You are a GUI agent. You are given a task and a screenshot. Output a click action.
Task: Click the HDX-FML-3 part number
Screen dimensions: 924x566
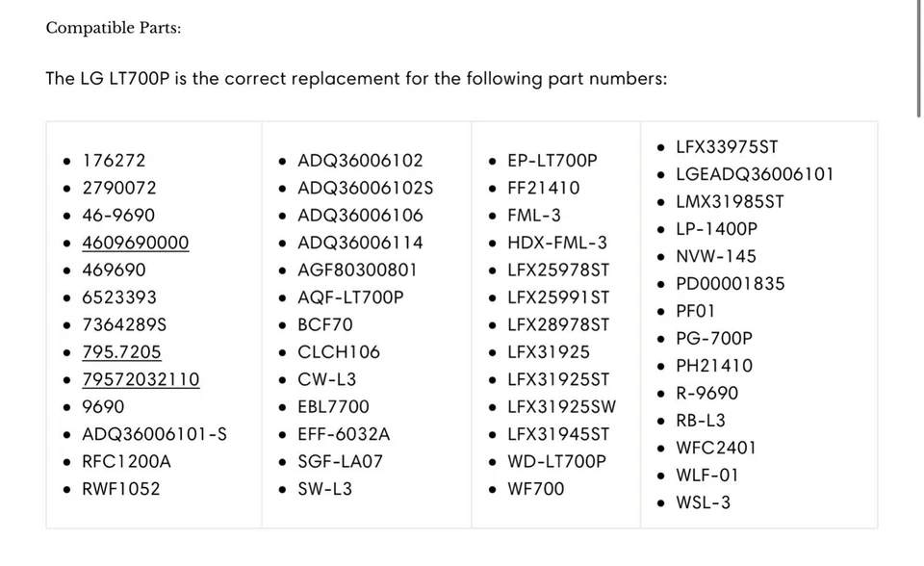557,243
